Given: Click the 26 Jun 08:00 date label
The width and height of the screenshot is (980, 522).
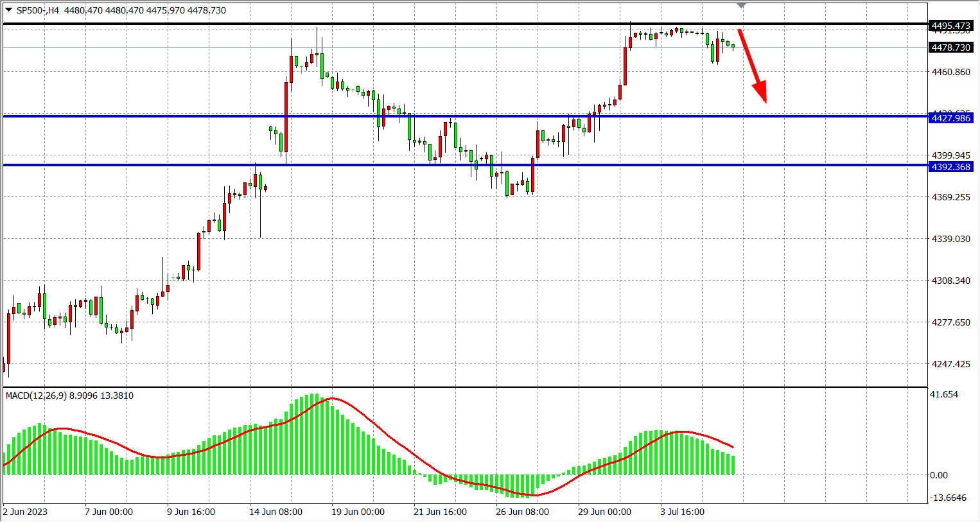Looking at the screenshot, I should tap(522, 512).
